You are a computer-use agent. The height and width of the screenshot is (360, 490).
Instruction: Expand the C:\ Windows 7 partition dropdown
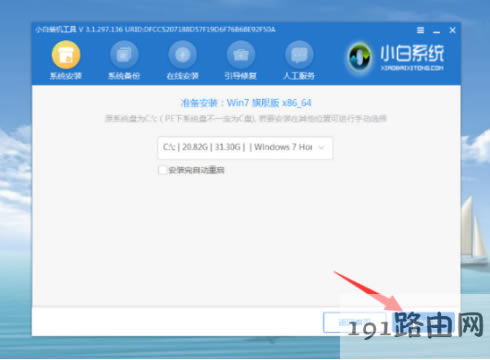[245, 147]
